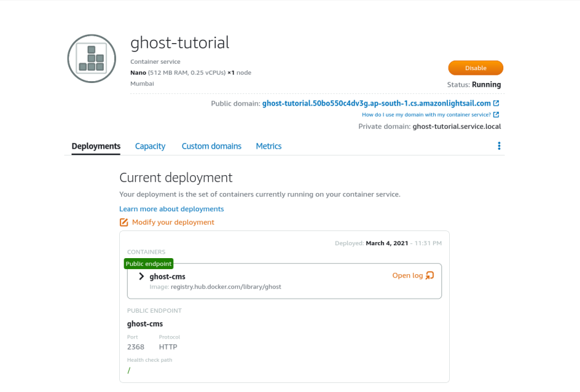Click the ghost-cms container name
Screen dimensions: 580x392
pos(167,276)
